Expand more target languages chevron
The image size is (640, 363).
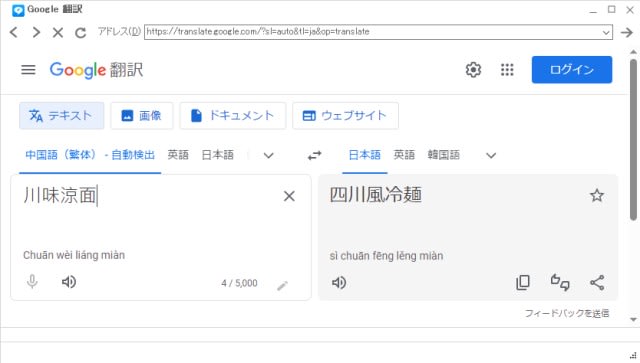click(491, 156)
